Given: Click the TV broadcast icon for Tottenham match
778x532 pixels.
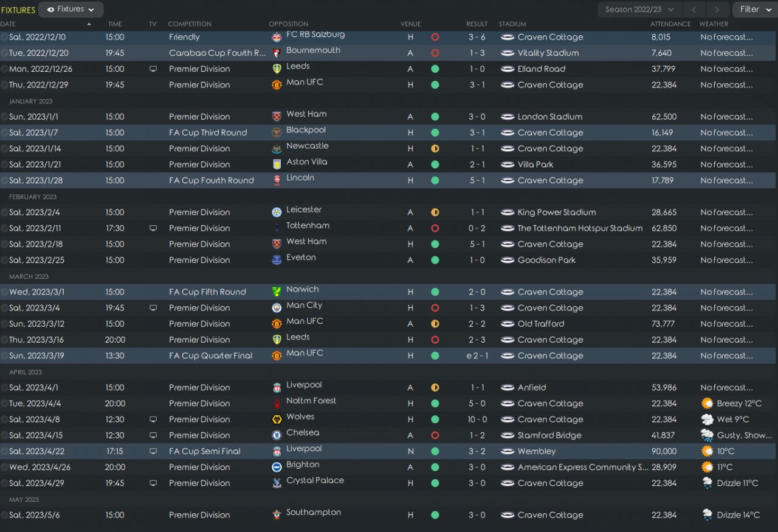Looking at the screenshot, I should click(x=153, y=228).
